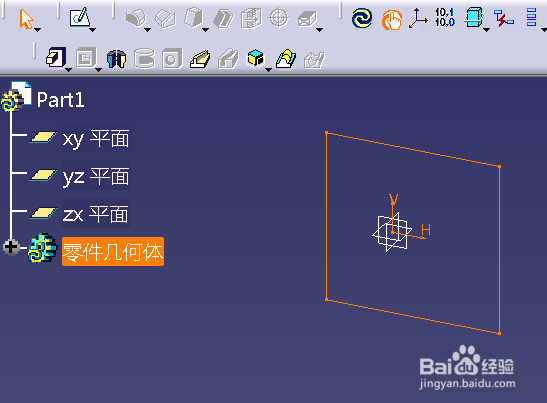Viewport: 547px width, 403px height.
Task: Click the greyed Shell icon
Action: click(x=223, y=18)
